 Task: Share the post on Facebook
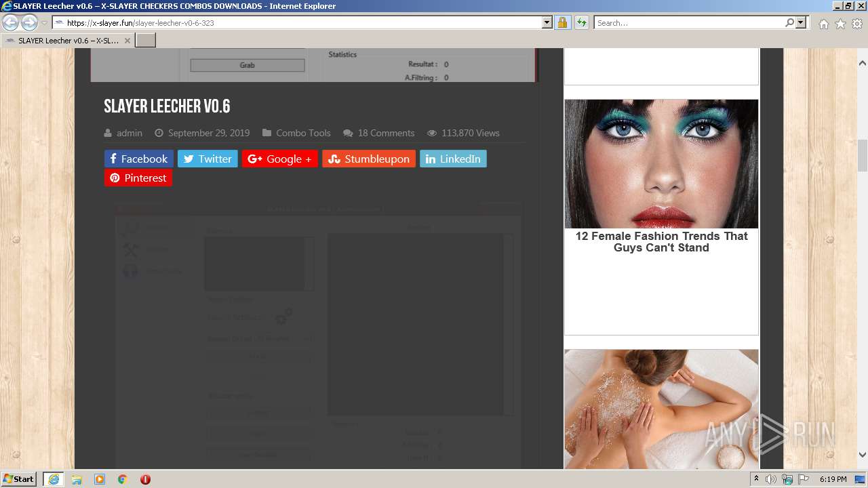(x=138, y=159)
